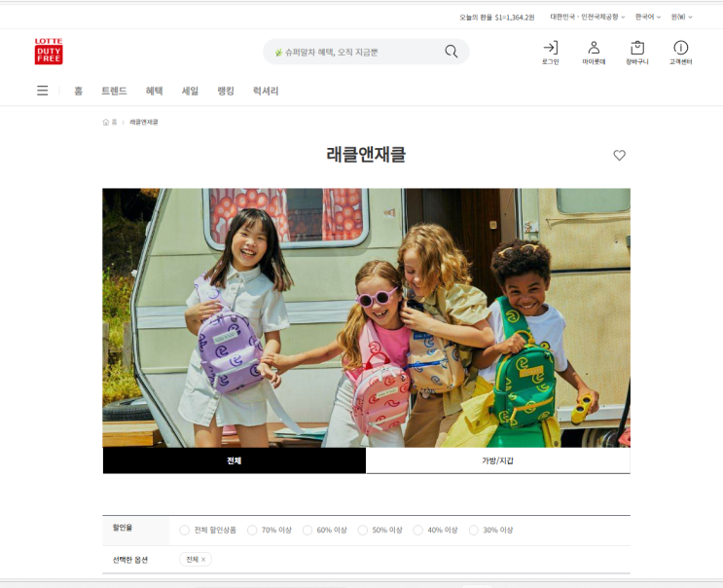Select the 전체 할인상품 radio button
This screenshot has height=588, width=723.
[185, 530]
